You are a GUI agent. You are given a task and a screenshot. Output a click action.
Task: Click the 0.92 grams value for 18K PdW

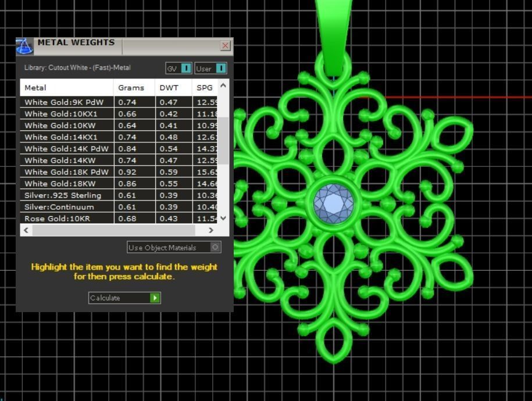pos(127,172)
